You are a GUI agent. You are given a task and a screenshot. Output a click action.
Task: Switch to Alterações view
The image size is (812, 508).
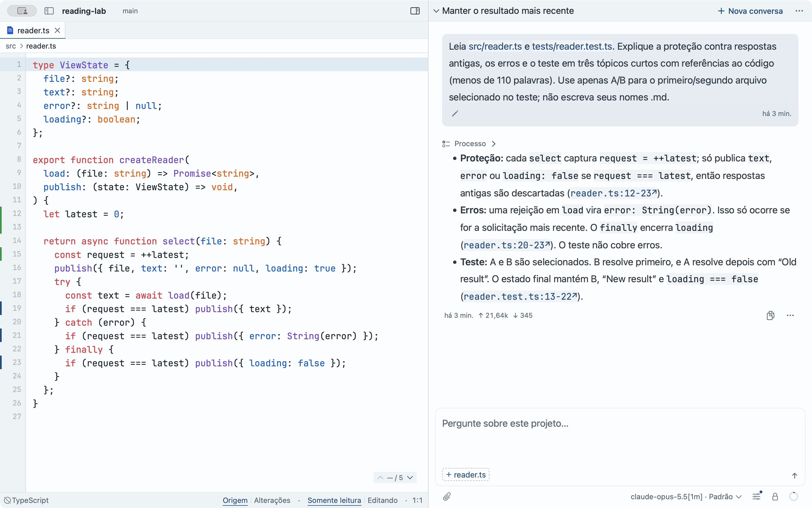click(272, 500)
